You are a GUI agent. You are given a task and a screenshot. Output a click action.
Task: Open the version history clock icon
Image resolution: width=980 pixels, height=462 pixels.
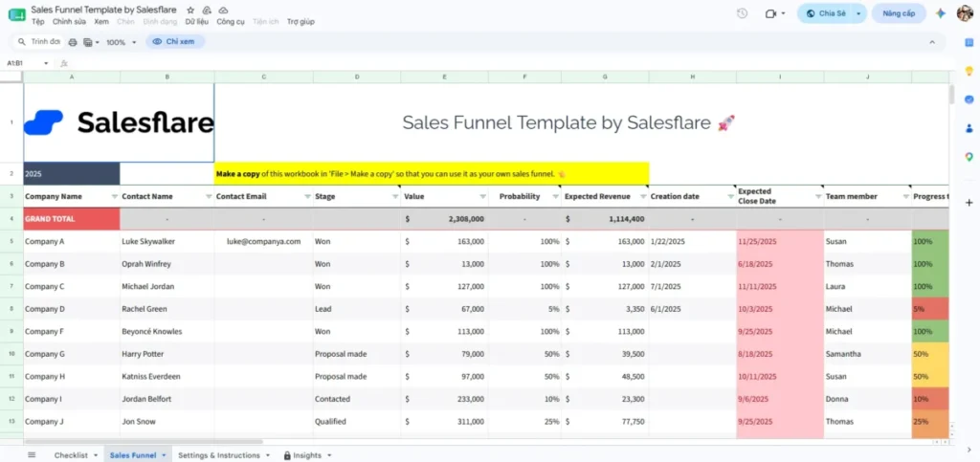tap(742, 13)
